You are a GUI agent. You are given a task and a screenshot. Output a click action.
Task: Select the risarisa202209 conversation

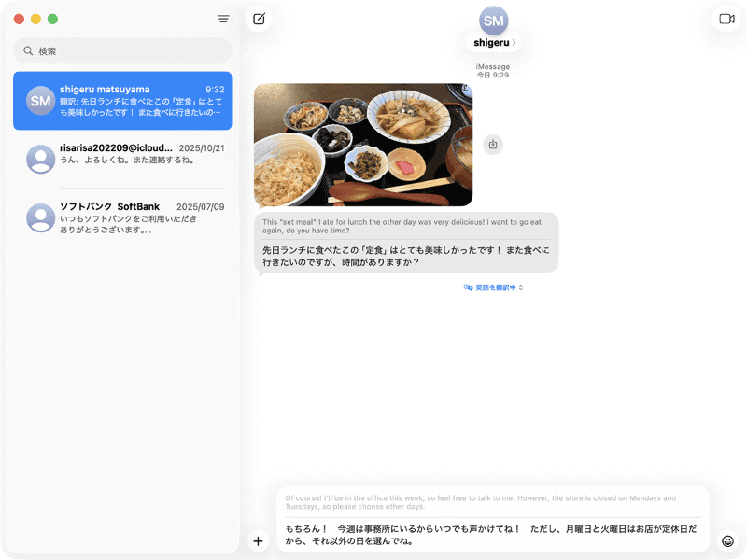click(x=121, y=160)
